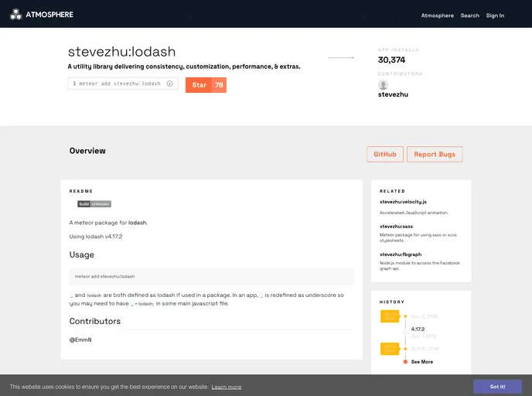The height and width of the screenshot is (396, 532).
Task: Click the @EmmN contributor text
Action: click(80, 340)
